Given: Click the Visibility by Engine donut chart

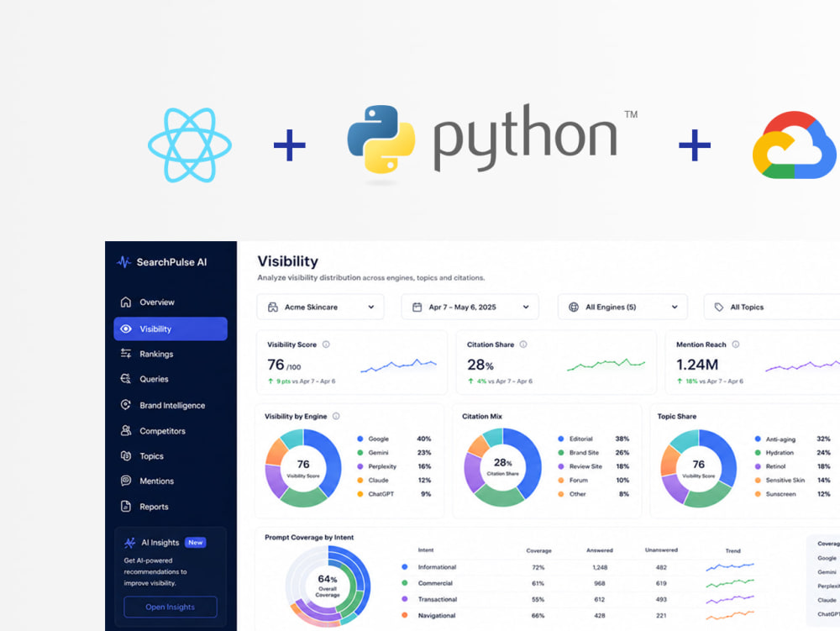Looking at the screenshot, I should coord(303,468).
